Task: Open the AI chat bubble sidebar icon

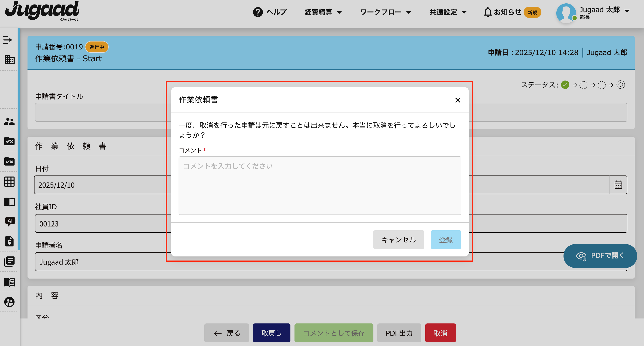Action: pyautogui.click(x=10, y=221)
